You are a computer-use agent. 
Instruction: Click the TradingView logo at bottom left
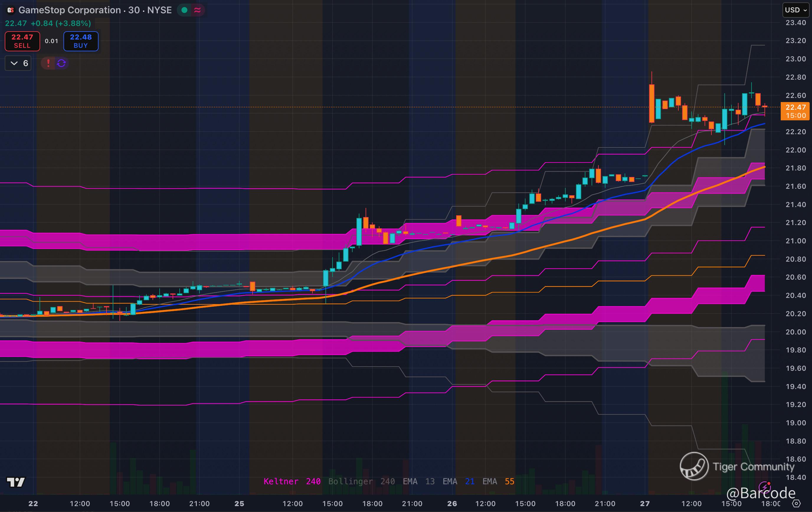point(16,482)
